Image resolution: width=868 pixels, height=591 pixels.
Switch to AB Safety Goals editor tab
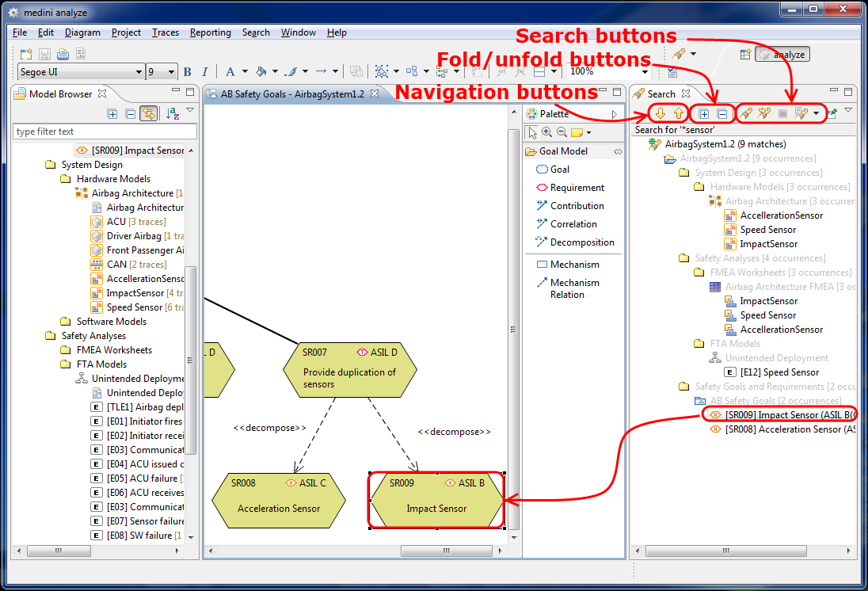click(x=291, y=93)
